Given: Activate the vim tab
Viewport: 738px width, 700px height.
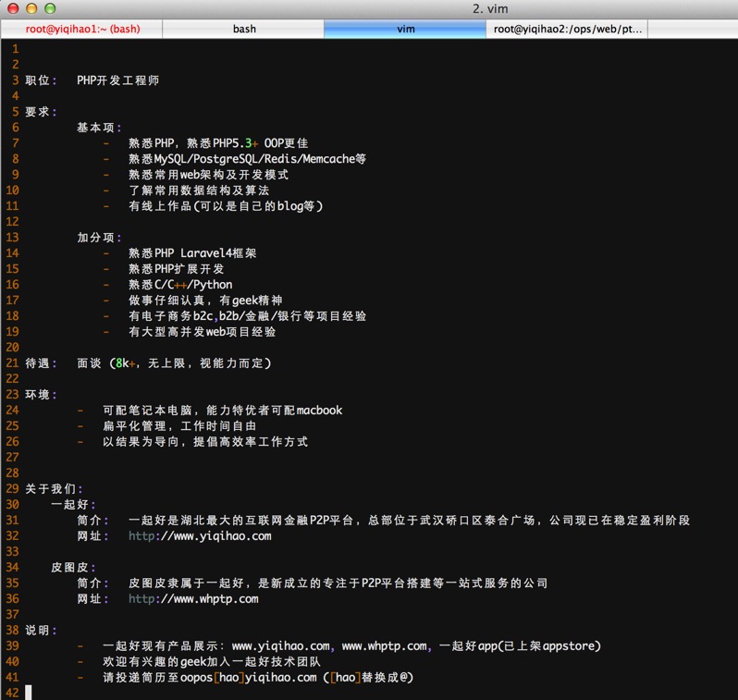Looking at the screenshot, I should click(x=405, y=29).
